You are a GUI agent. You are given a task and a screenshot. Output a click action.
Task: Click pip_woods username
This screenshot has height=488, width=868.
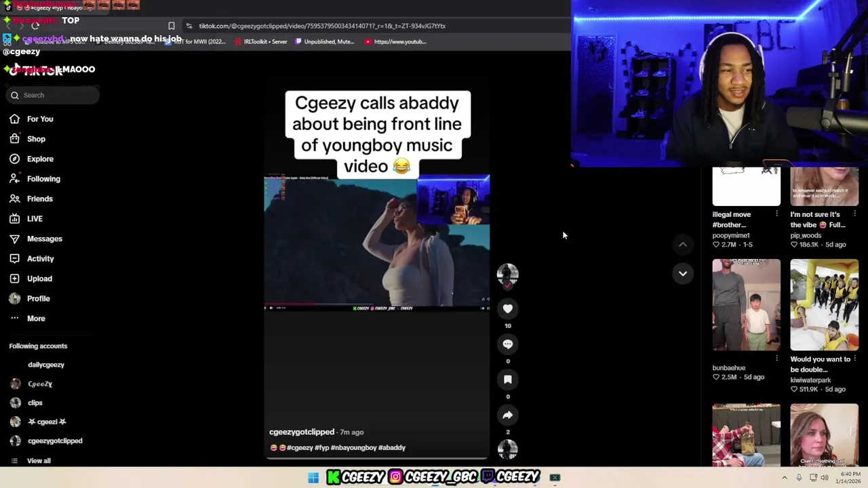[806, 235]
